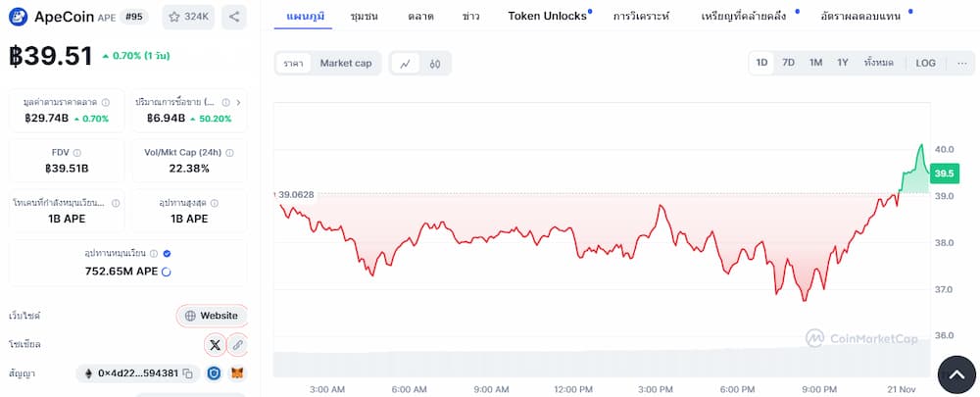980x397 pixels.
Task: Open info icon beside FDV
Action: [76, 153]
